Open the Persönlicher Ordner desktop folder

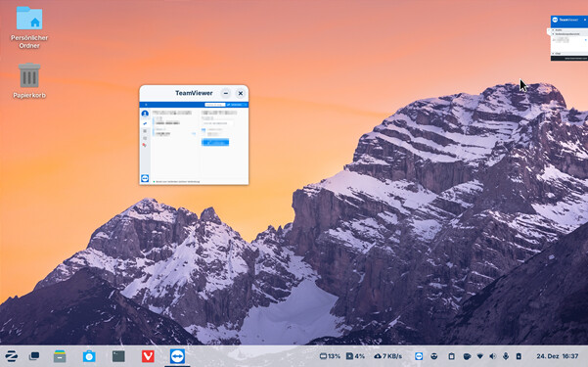click(x=29, y=27)
